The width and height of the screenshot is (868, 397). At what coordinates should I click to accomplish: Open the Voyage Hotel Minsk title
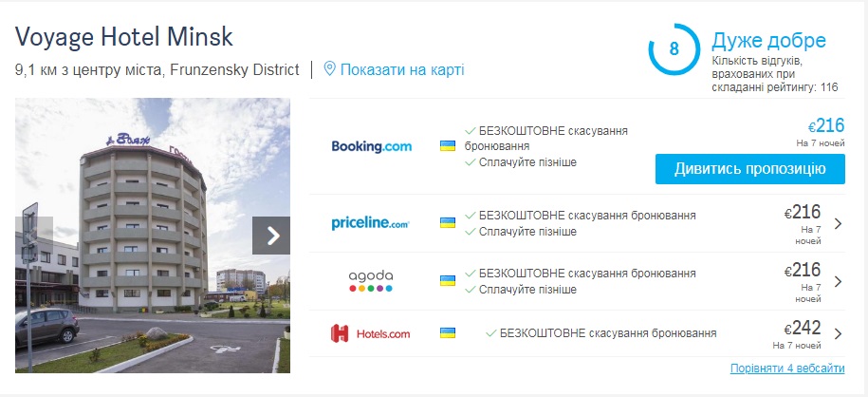click(x=124, y=38)
